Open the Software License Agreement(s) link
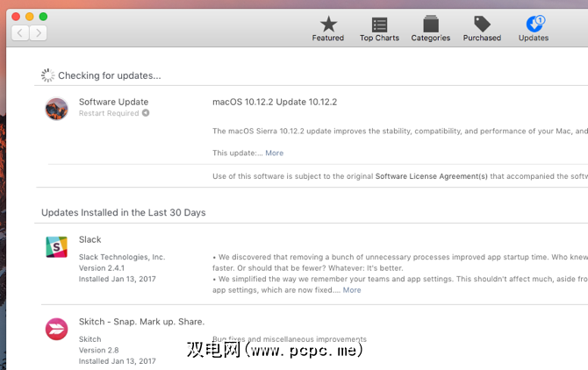The width and height of the screenshot is (588, 370). [x=431, y=176]
